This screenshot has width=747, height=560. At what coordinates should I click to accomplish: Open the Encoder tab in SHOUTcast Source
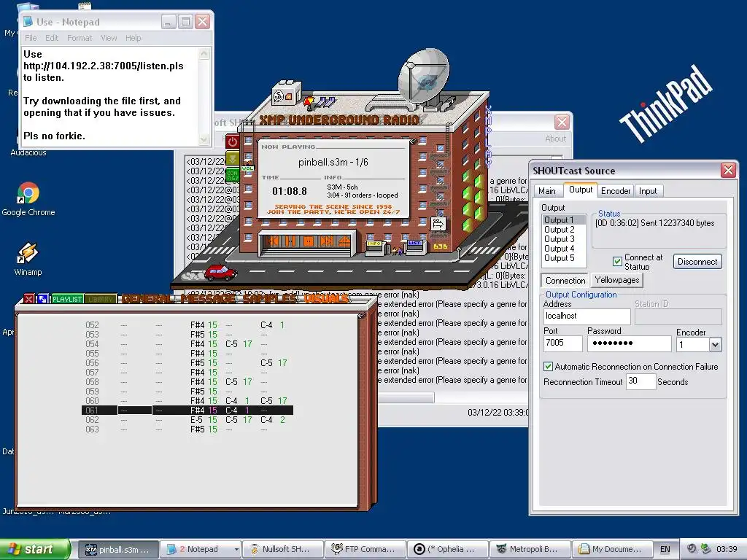coord(616,191)
